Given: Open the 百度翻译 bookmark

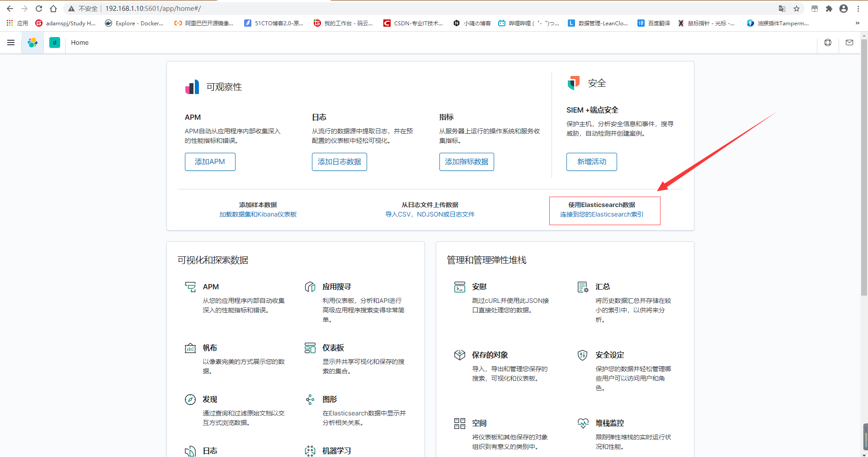Looking at the screenshot, I should pos(654,23).
